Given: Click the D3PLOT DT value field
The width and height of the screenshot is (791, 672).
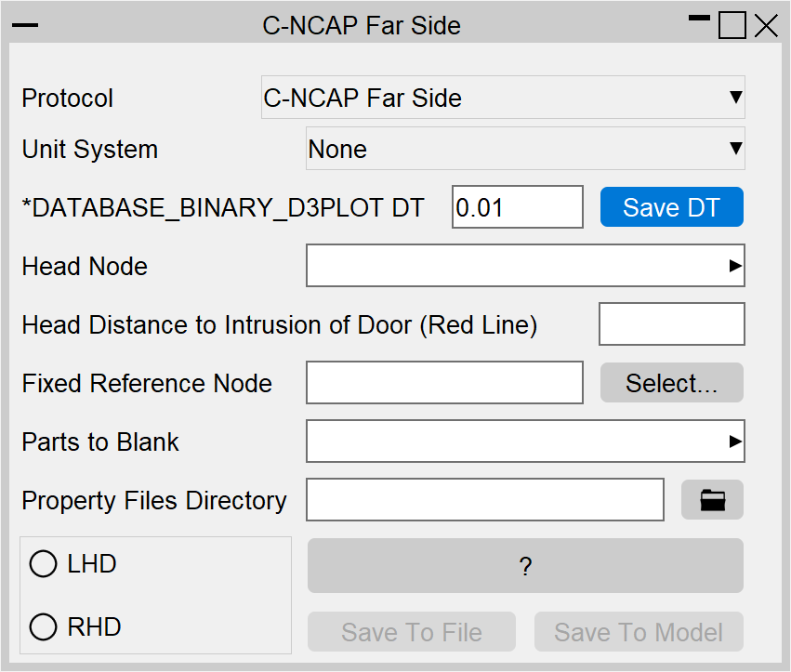Looking at the screenshot, I should point(518,207).
